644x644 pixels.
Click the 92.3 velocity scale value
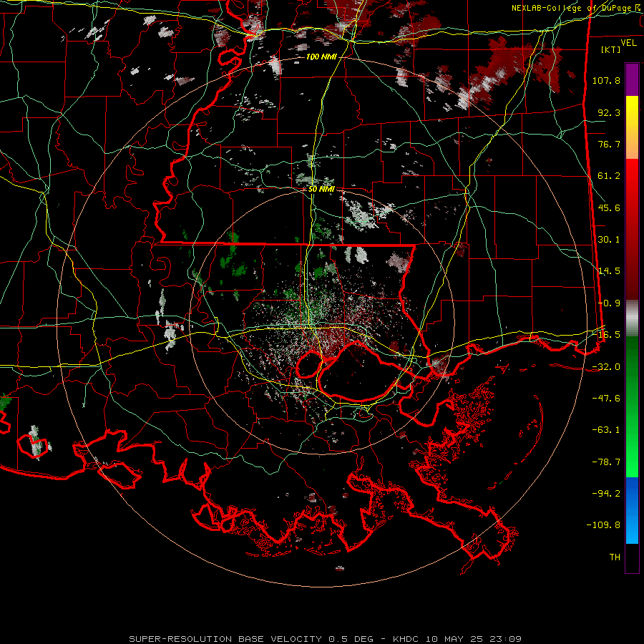click(x=609, y=112)
